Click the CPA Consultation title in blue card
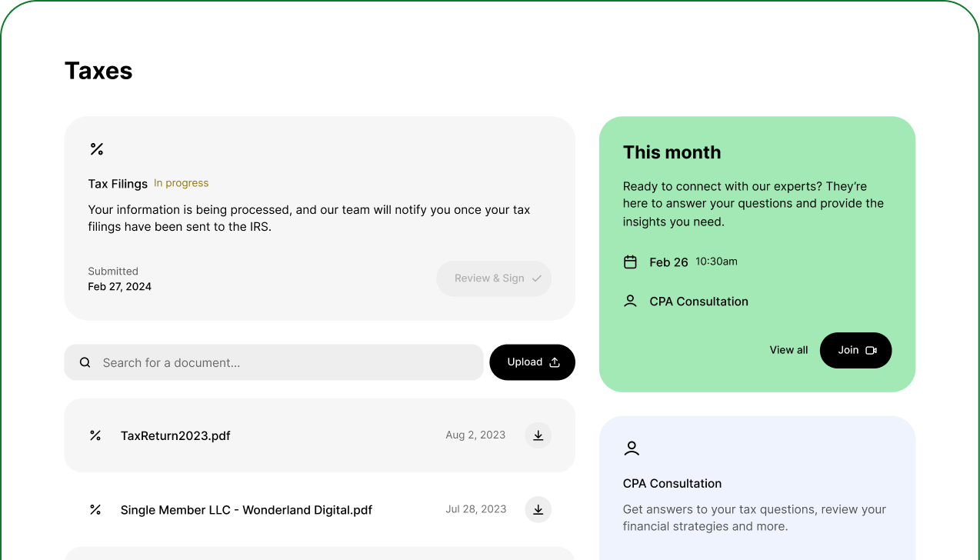This screenshot has height=560, width=980. [672, 483]
